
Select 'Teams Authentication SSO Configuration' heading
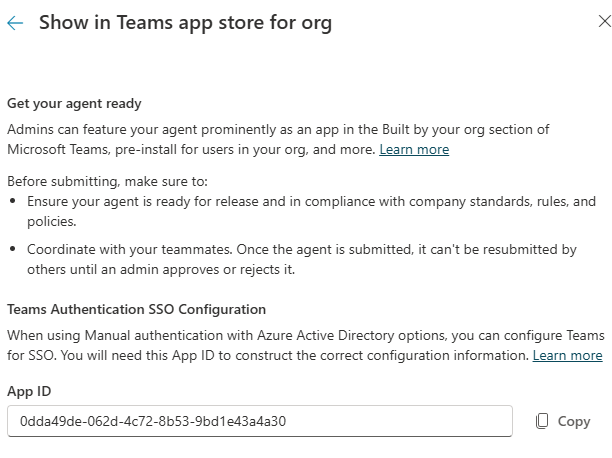(x=137, y=309)
